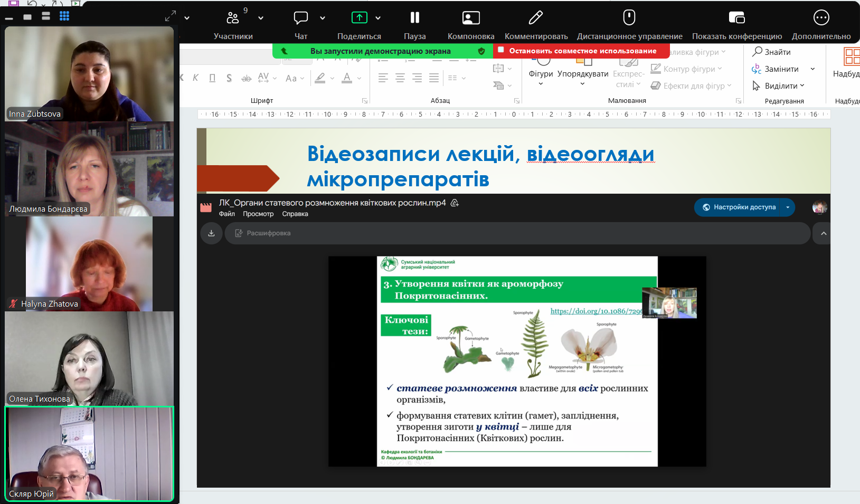Open the Комментировать annotation pencil tool
This screenshot has height=504, width=860.
[x=535, y=18]
